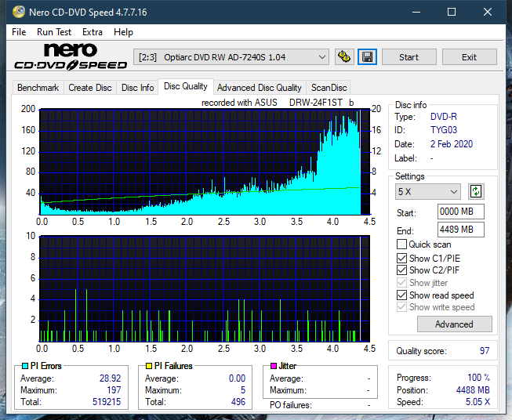Click the Position value 4488 MB
512x420 pixels.
(x=473, y=390)
